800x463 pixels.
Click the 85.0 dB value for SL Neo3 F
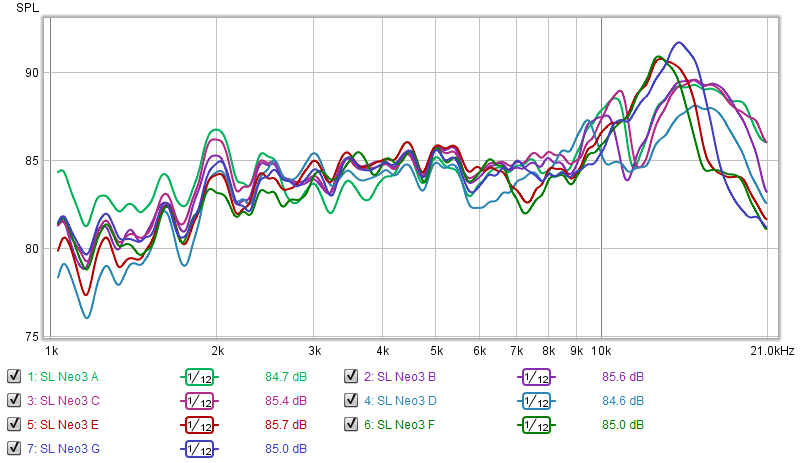[x=623, y=425]
